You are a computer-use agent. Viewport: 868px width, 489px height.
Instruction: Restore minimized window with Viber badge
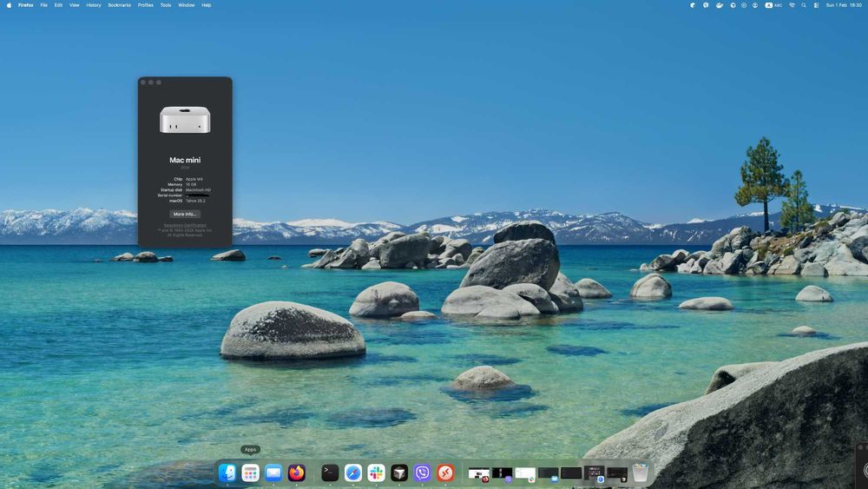coord(503,473)
